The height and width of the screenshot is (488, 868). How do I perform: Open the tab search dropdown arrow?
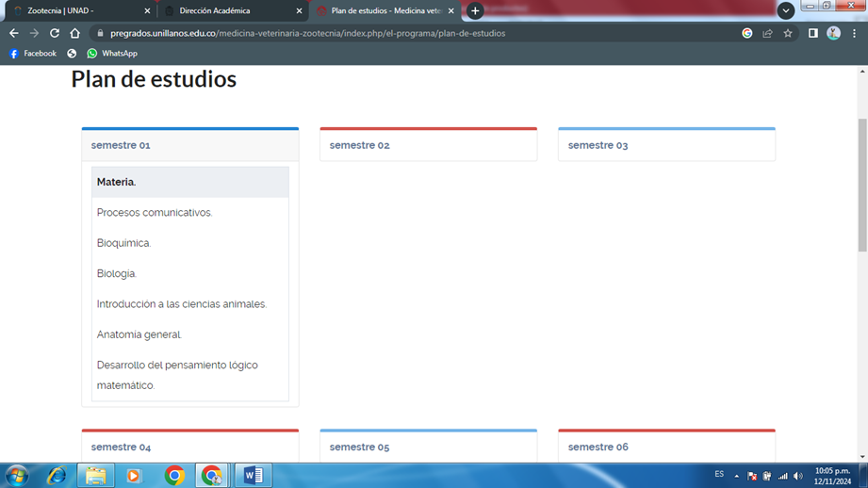(x=785, y=11)
